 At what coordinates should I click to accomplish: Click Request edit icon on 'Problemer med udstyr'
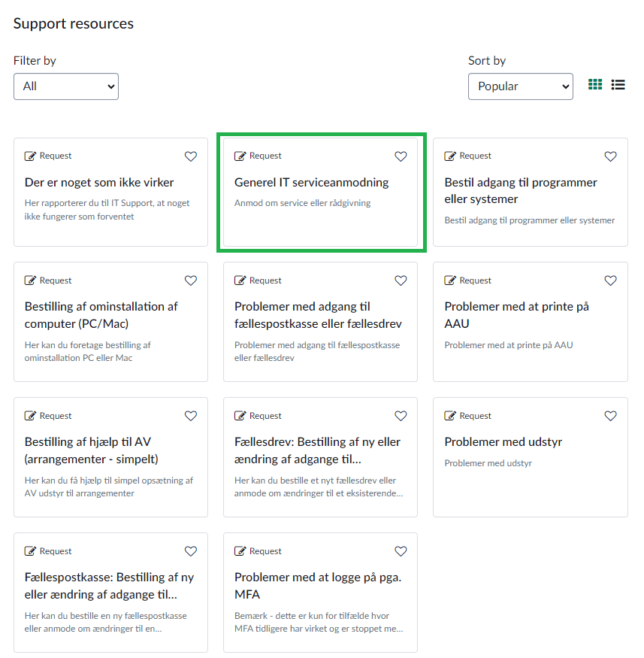[x=450, y=416]
